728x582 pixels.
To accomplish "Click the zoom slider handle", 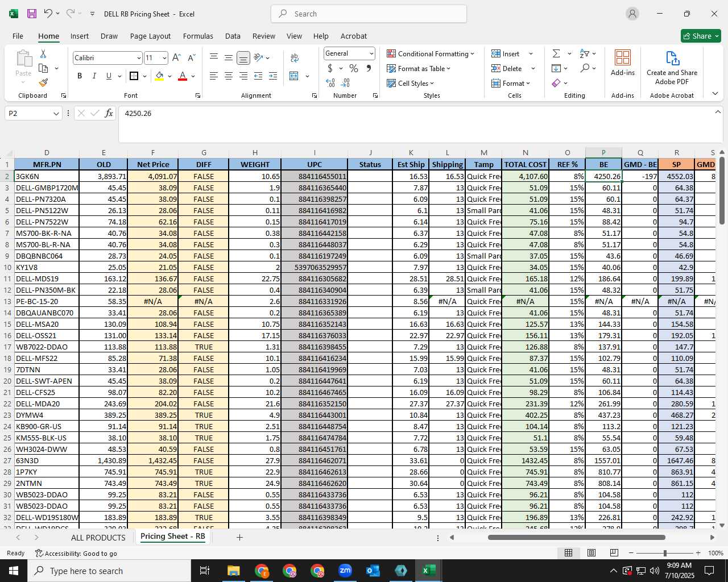I will 665,553.
